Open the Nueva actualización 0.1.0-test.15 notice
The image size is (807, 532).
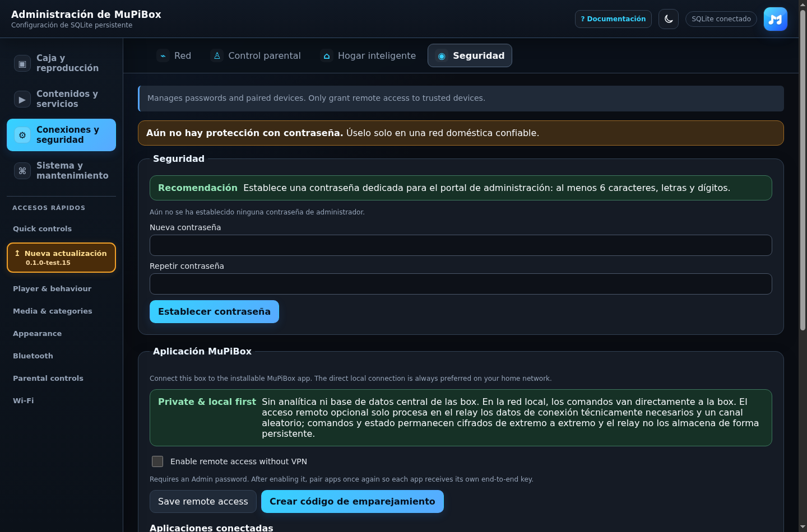62,258
